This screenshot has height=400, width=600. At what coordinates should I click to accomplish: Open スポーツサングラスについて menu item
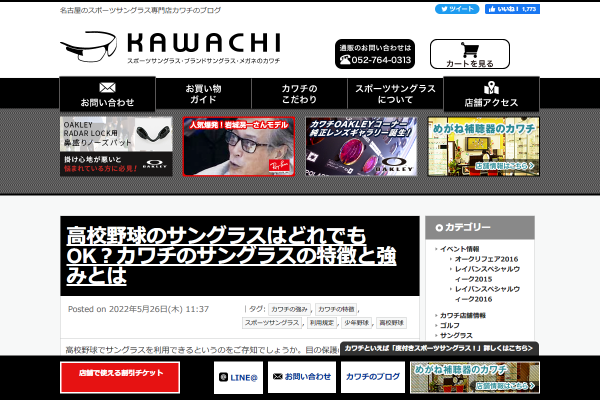[395, 94]
